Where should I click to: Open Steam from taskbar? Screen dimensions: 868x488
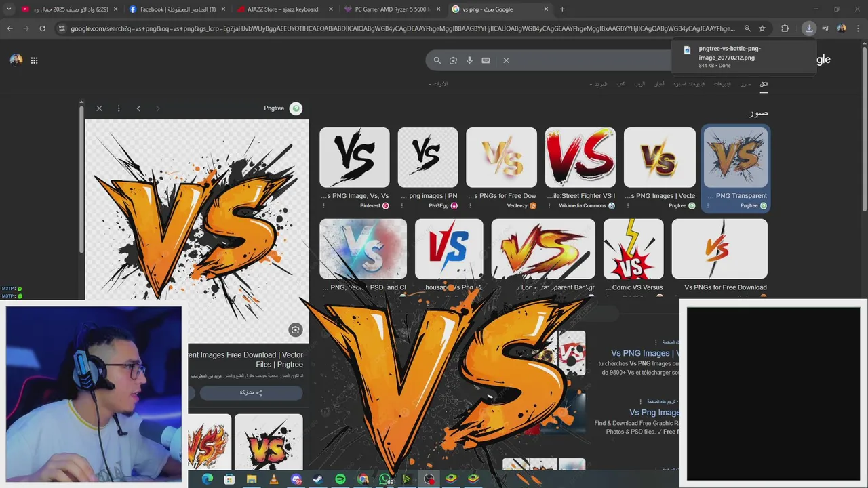click(x=318, y=479)
